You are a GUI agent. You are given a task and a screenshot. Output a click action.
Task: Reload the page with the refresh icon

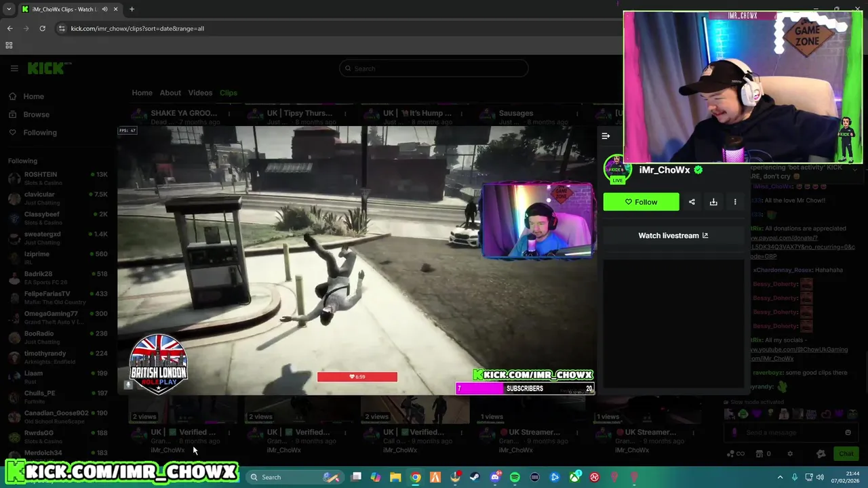point(42,28)
